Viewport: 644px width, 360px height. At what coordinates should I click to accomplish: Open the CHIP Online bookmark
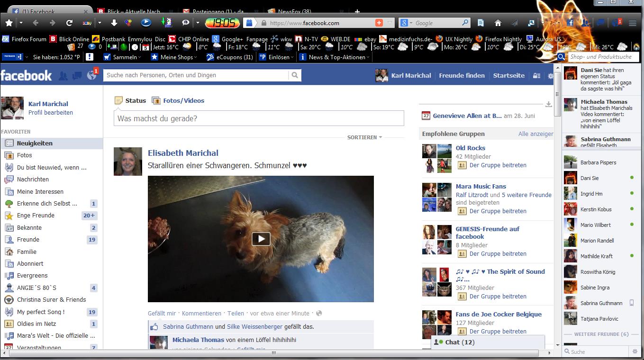click(x=189, y=39)
